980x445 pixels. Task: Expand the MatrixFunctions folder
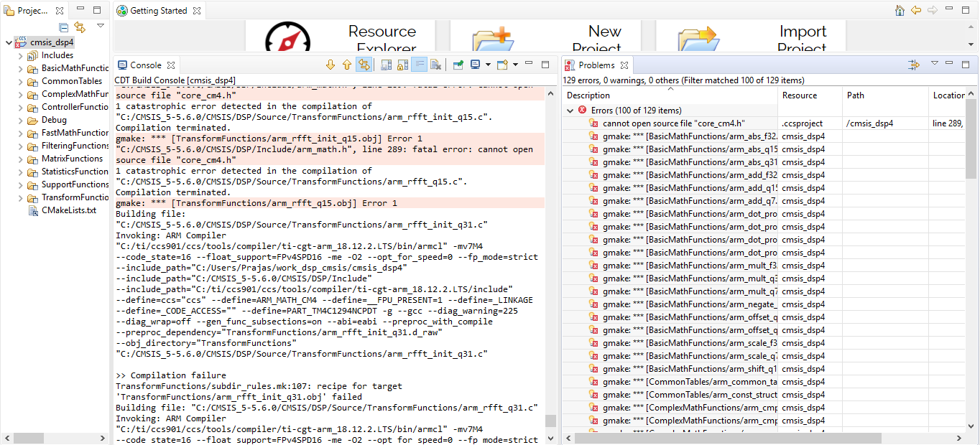click(20, 159)
